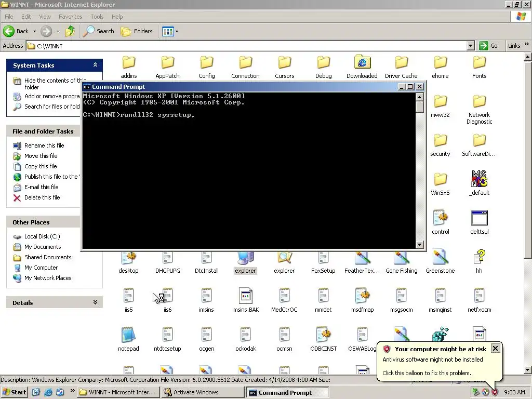Open the Edit menu
Image resolution: width=532 pixels, height=399 pixels.
coord(26,17)
